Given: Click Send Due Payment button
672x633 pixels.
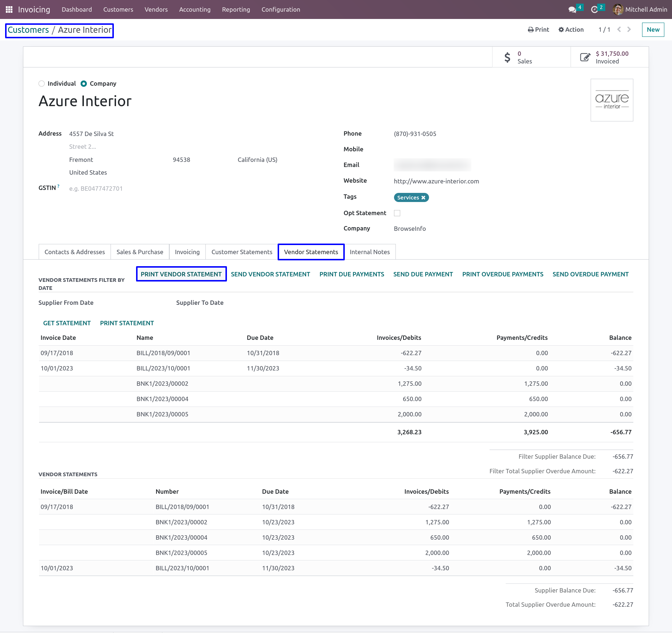Looking at the screenshot, I should coord(423,274).
